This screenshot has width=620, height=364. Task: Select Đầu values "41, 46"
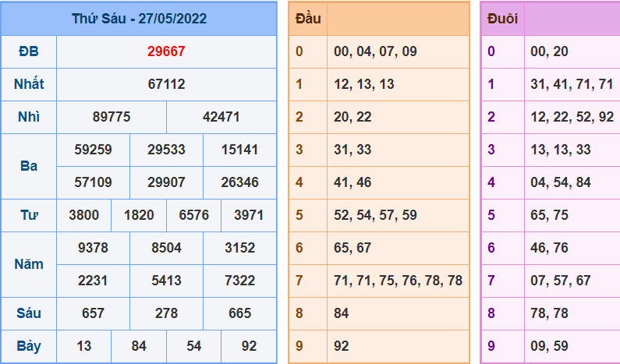point(353,182)
